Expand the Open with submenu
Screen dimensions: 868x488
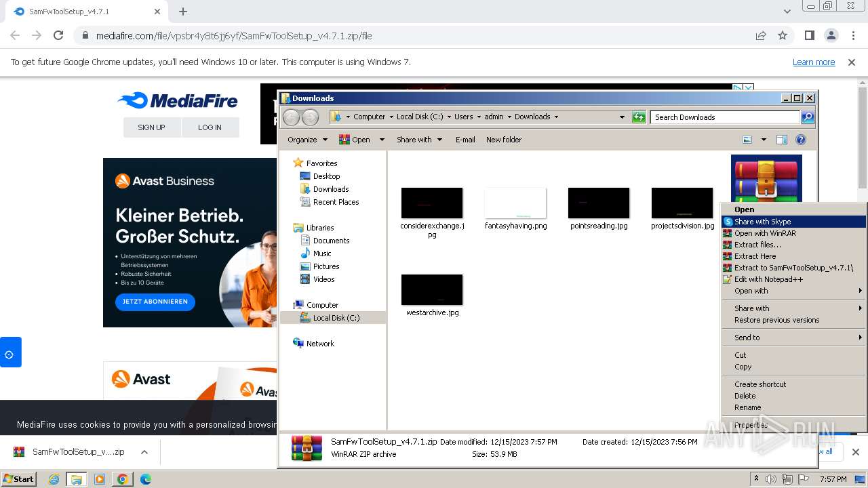pos(794,291)
